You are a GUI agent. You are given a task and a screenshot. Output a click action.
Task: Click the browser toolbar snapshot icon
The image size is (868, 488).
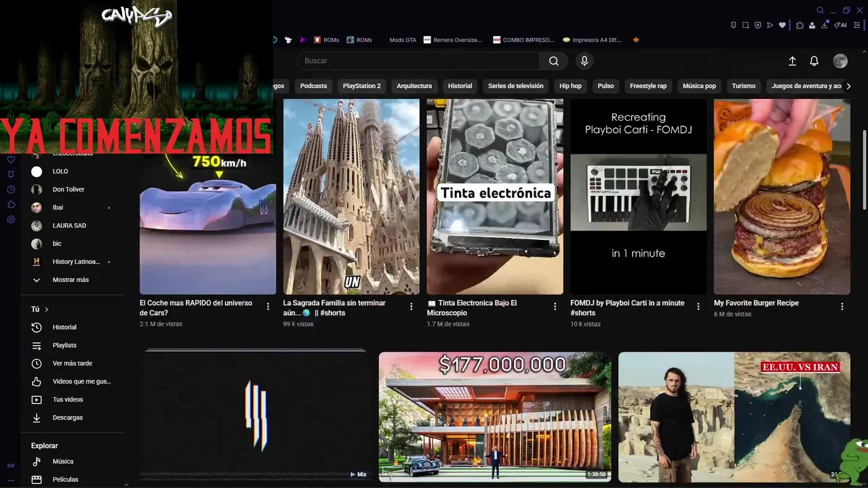tap(746, 25)
